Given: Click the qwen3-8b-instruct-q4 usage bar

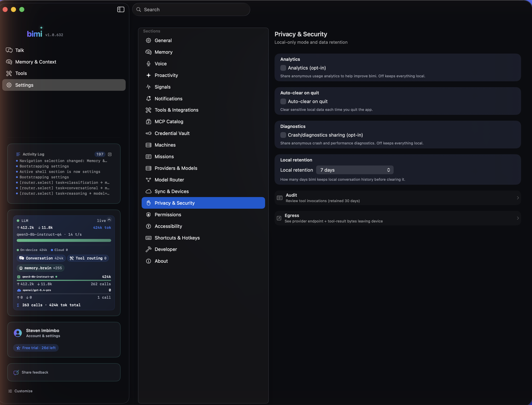Looking at the screenshot, I should (64, 280).
